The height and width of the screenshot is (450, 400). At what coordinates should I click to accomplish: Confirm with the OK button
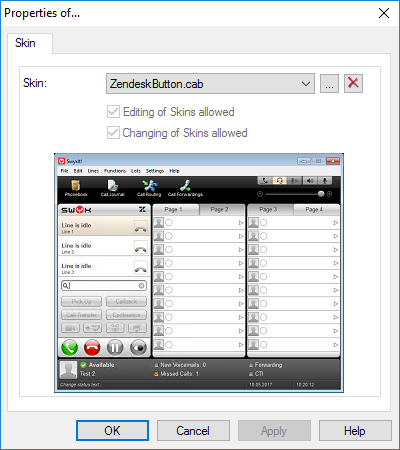pos(112,431)
